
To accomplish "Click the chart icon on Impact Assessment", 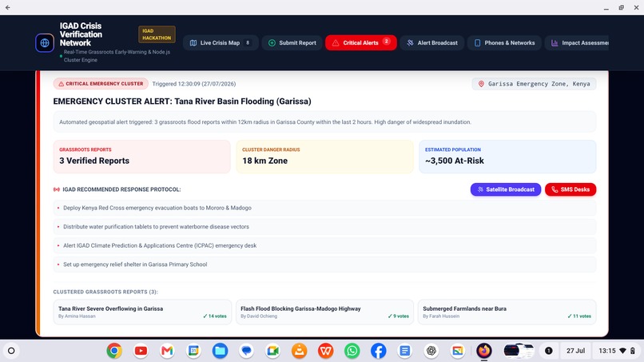I will [555, 42].
